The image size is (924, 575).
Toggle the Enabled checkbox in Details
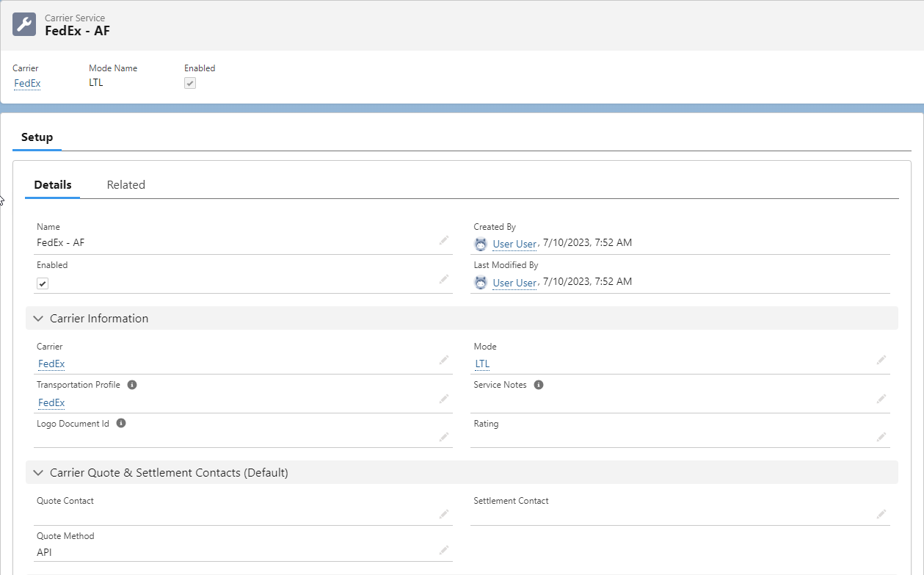tap(43, 283)
